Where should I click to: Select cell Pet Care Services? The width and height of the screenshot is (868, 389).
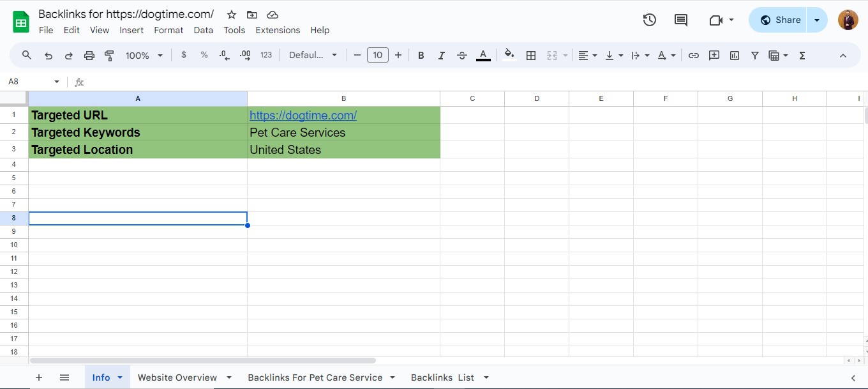pyautogui.click(x=343, y=132)
